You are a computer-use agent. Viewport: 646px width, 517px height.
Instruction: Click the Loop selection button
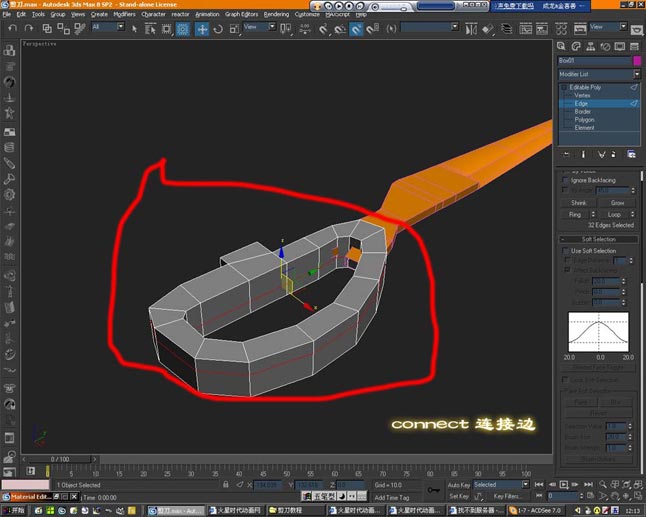[x=614, y=214]
